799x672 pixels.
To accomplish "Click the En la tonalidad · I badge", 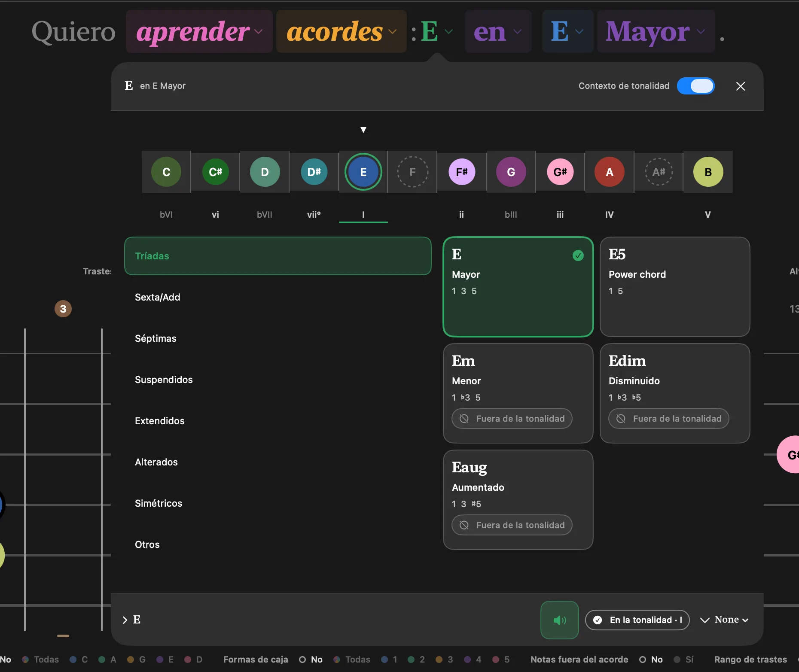I will click(637, 620).
